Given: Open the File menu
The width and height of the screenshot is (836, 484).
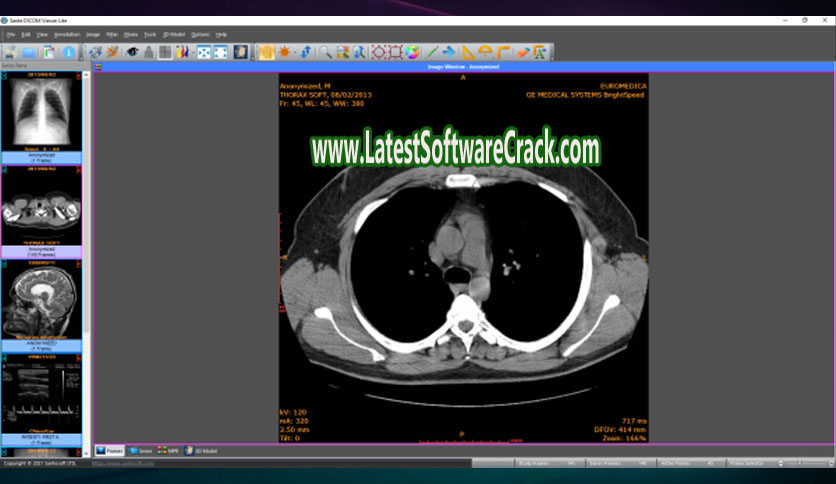Looking at the screenshot, I should (11, 34).
